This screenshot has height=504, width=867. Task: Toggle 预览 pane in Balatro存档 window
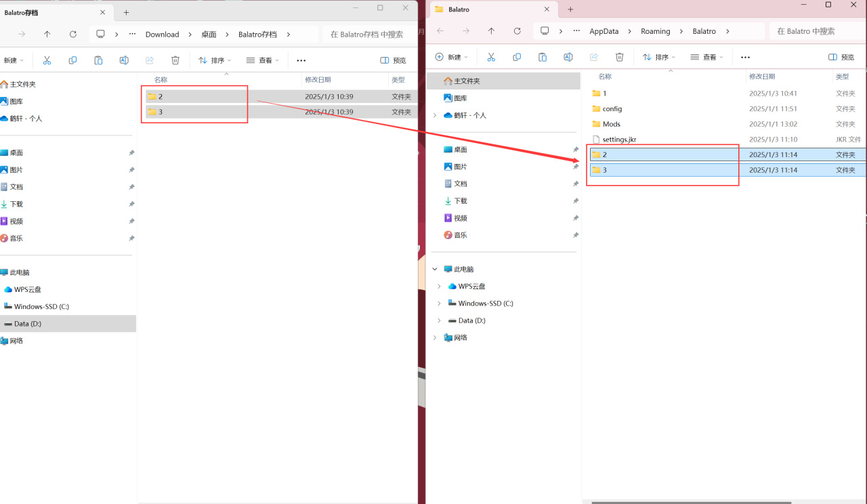click(394, 60)
